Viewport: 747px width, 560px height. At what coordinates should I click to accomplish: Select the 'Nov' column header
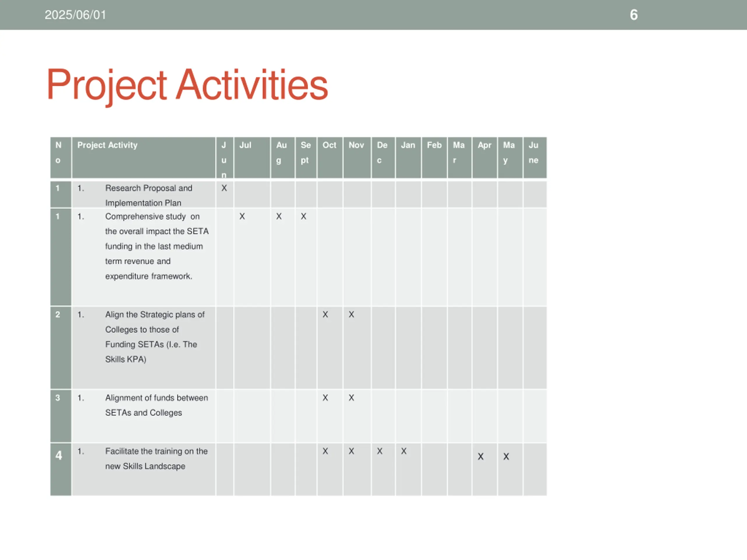pos(357,157)
